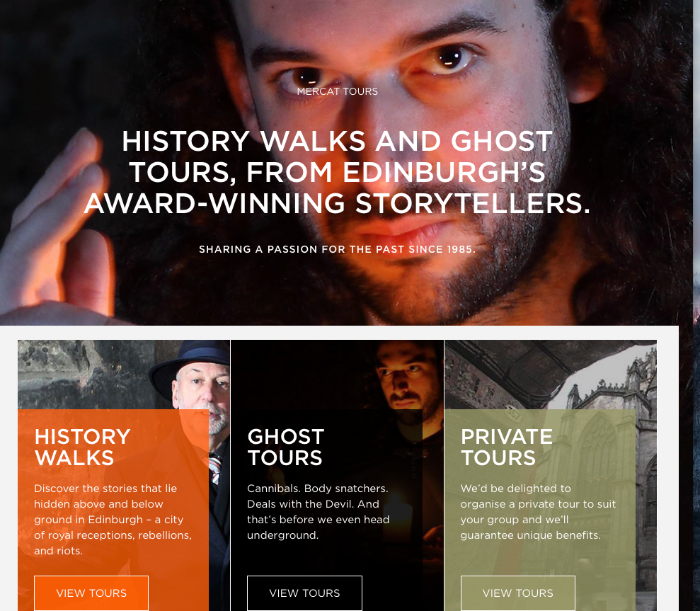
Task: Click the orange History Walks card panel
Action: [x=113, y=510]
